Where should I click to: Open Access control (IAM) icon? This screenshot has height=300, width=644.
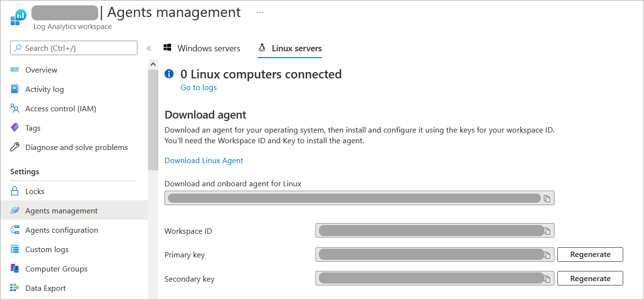point(15,108)
